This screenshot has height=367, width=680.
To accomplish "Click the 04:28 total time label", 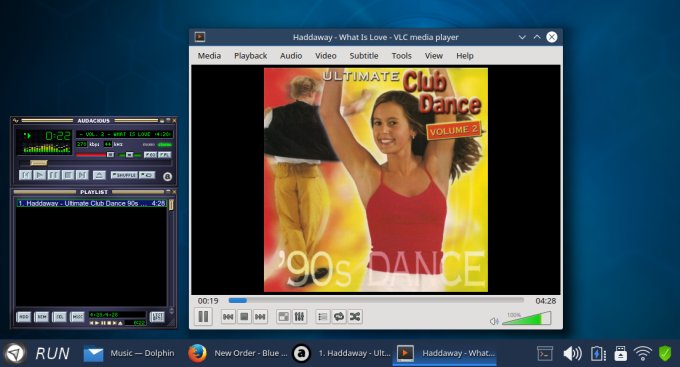I will [546, 301].
